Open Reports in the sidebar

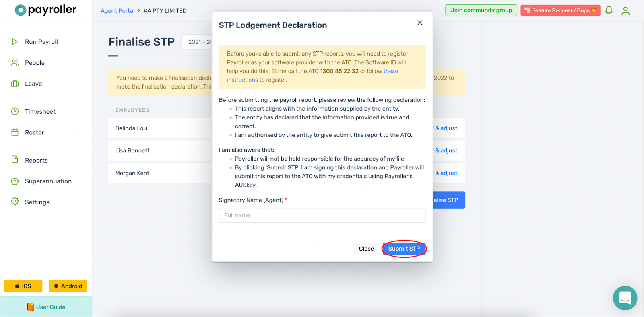36,160
